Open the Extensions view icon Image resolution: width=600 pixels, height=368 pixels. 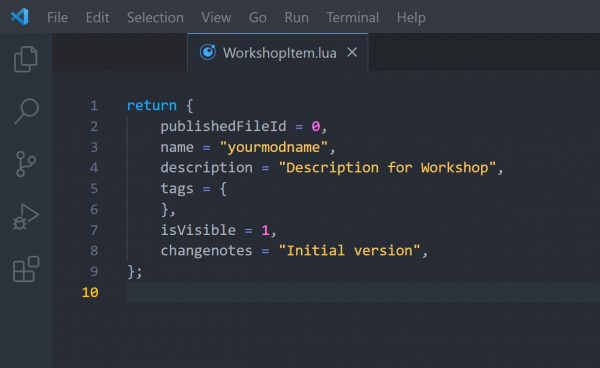coord(26,269)
